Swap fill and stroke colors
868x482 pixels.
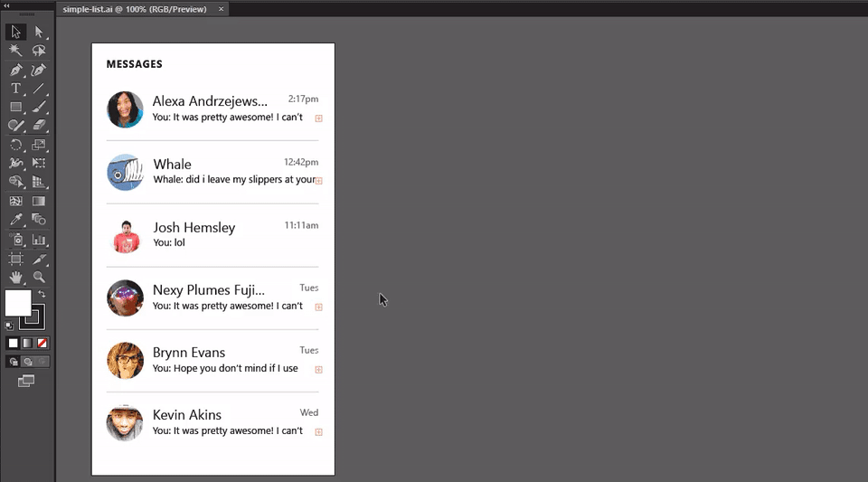(x=42, y=295)
